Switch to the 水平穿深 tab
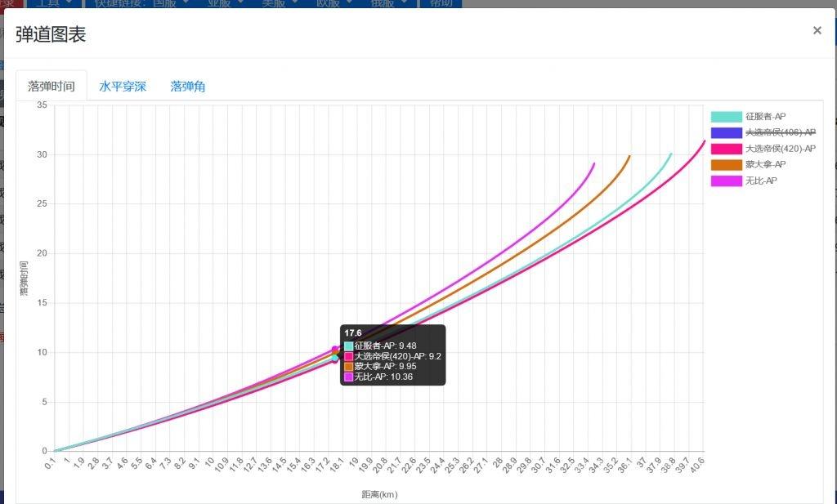 (123, 86)
